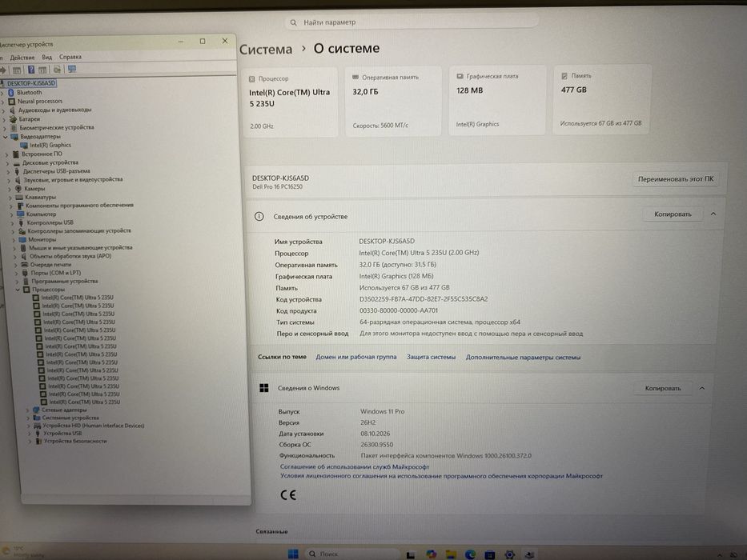Click Копировать in device info section
The image size is (747, 560).
point(673,214)
